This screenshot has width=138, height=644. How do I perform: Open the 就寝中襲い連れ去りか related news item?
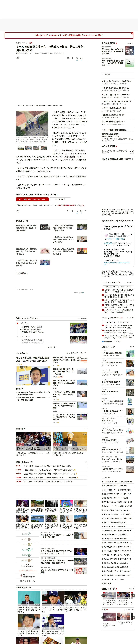(26, 228)
